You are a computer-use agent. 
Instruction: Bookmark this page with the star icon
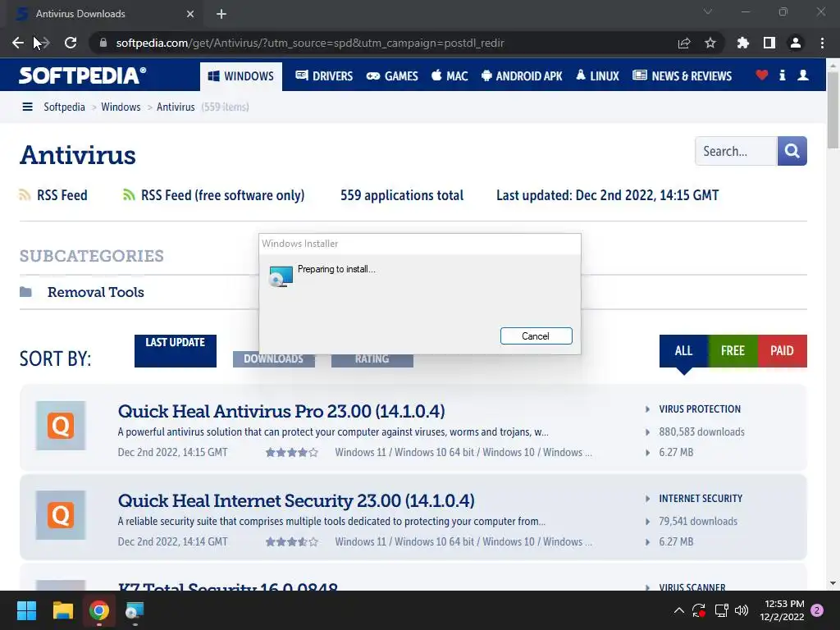(710, 43)
